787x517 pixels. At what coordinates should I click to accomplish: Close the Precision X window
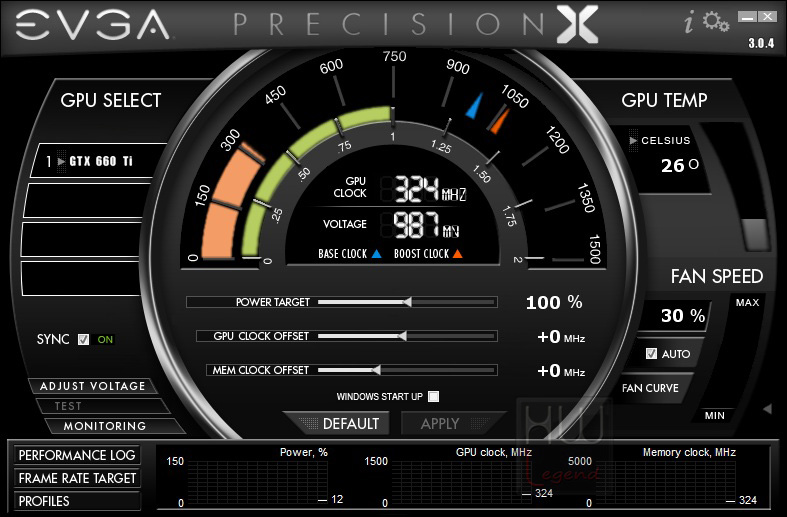coord(768,17)
